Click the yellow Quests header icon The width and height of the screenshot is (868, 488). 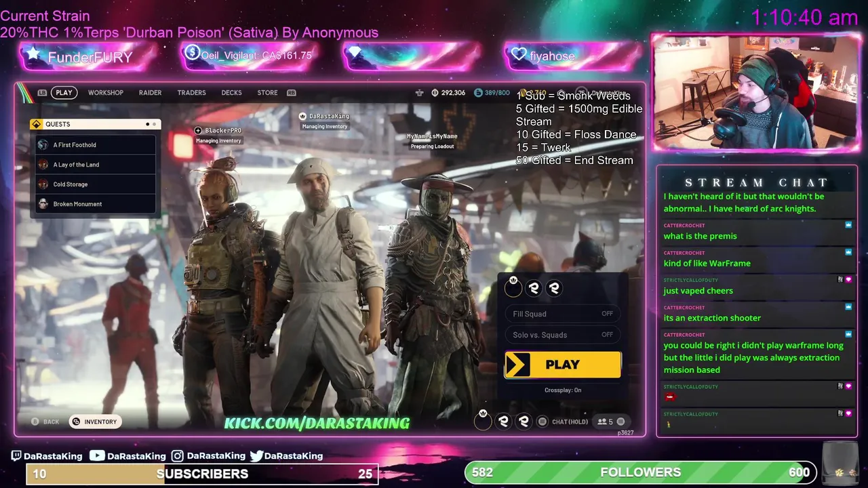tap(38, 124)
